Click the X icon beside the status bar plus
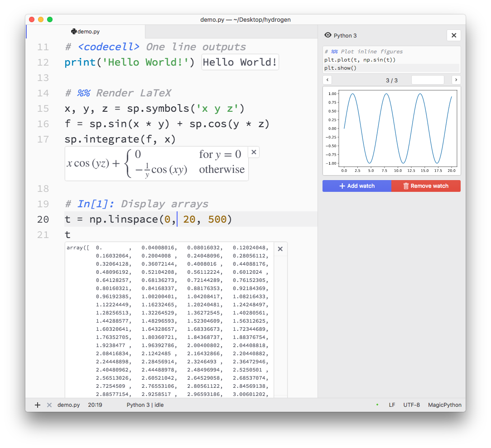This screenshot has width=491, height=448. tap(48, 405)
